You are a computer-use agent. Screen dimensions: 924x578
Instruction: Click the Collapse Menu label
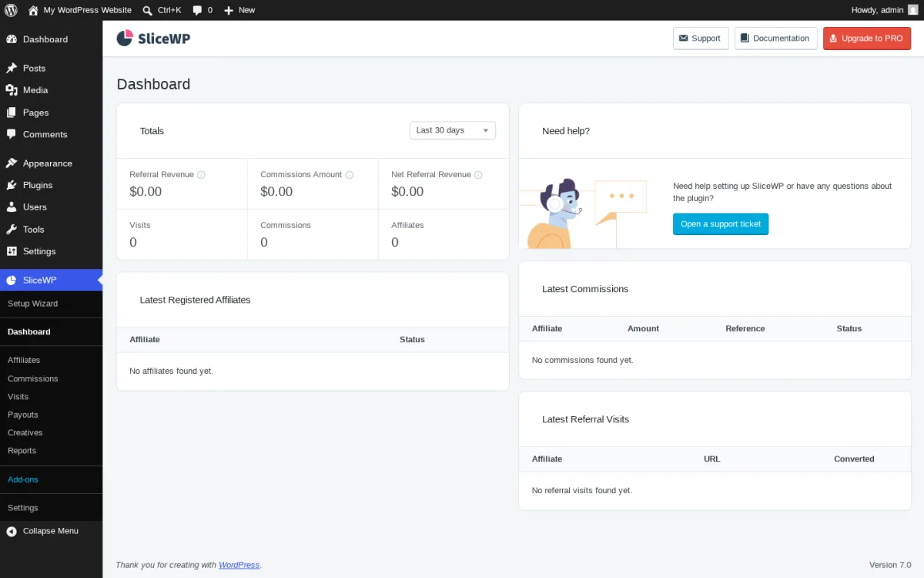coord(51,531)
